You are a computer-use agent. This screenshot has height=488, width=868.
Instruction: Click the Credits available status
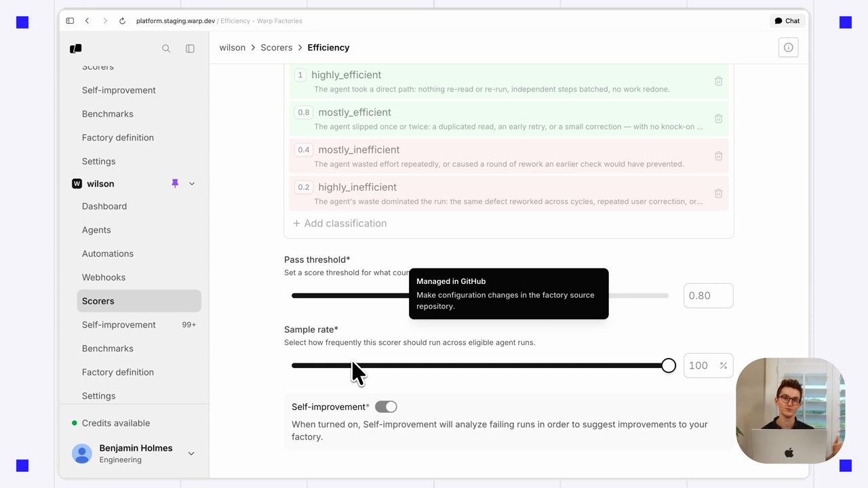click(111, 423)
